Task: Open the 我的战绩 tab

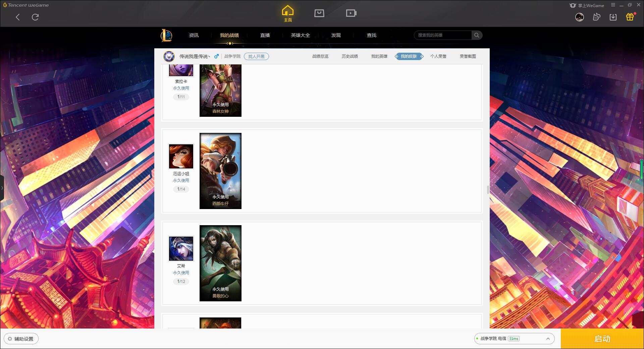Action: click(x=229, y=35)
